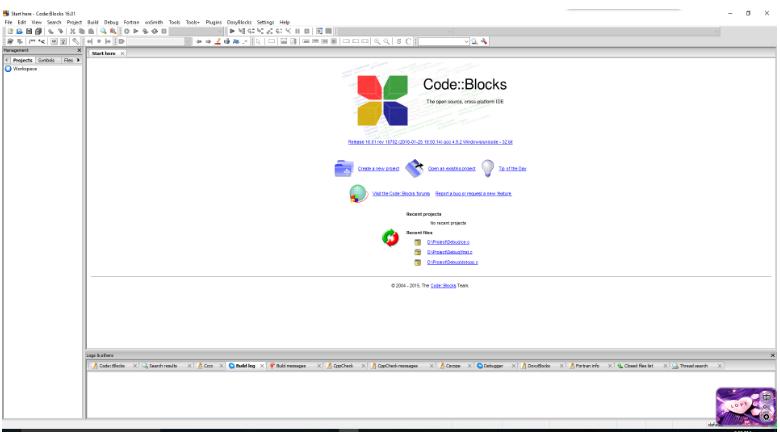Click the Debug / Continue arrow icon
The width and height of the screenshot is (780, 438).
pos(232,31)
